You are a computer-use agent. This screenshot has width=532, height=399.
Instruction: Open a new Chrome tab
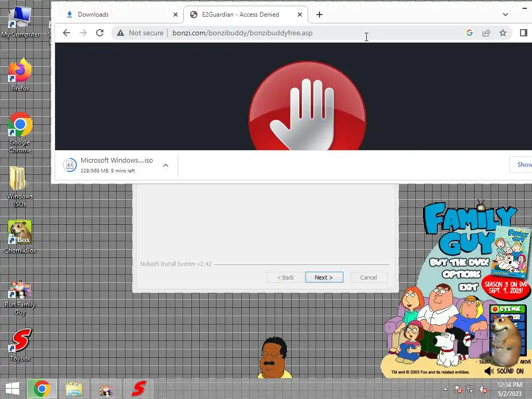coord(320,15)
